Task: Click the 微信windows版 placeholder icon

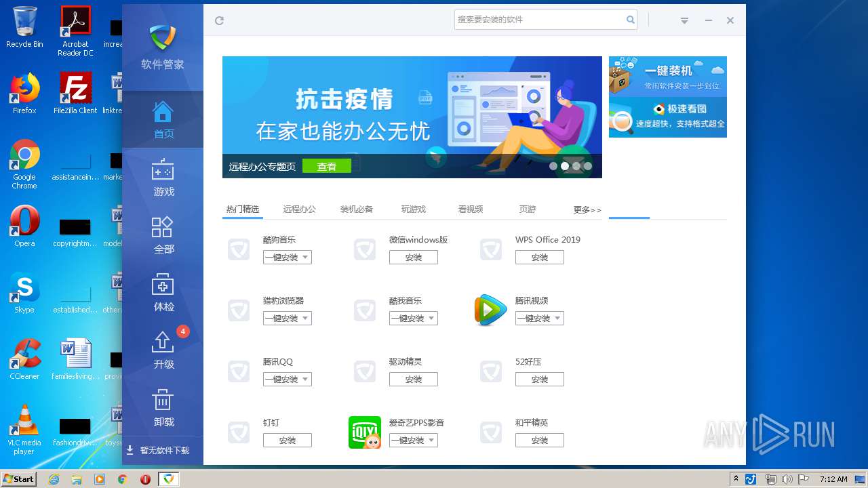Action: (365, 249)
